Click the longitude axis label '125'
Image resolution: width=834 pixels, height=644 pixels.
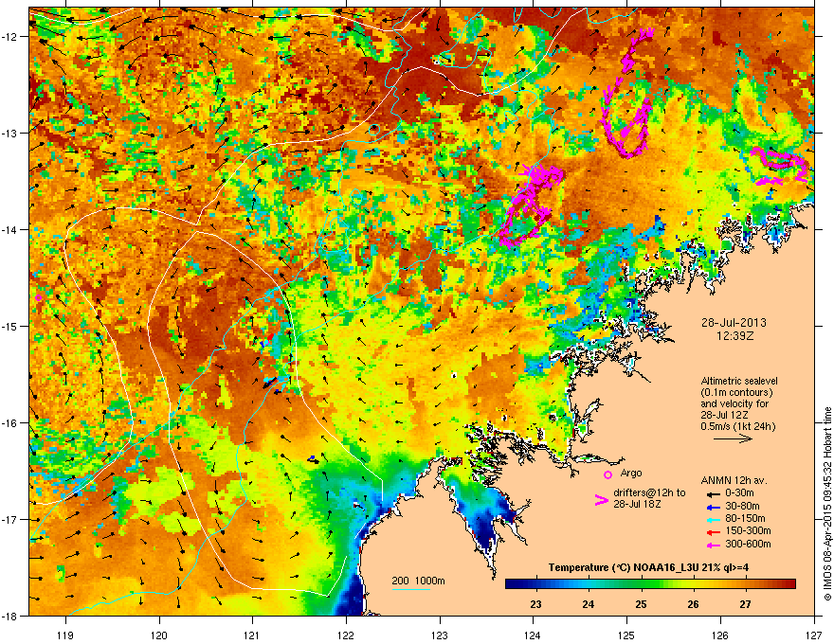click(x=626, y=635)
